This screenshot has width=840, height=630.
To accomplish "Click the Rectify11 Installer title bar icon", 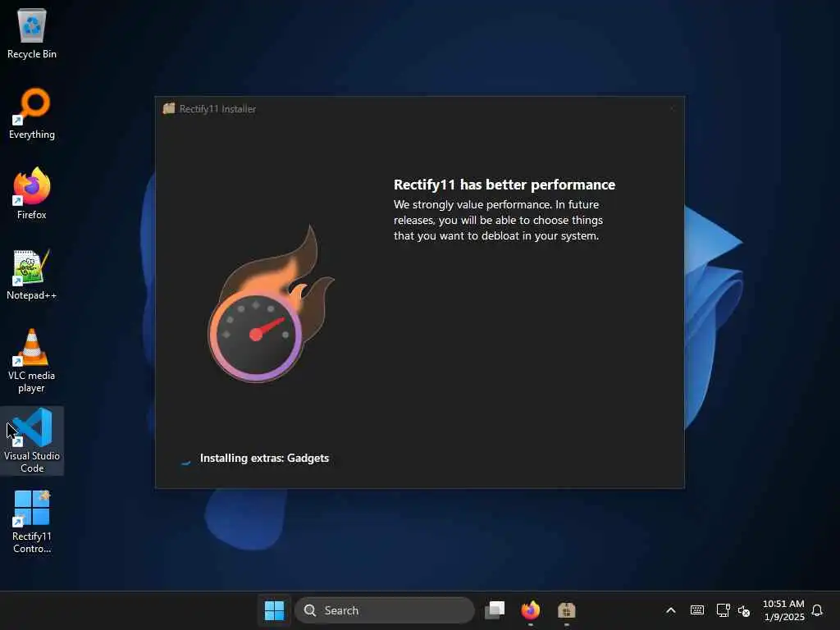I will 169,109.
